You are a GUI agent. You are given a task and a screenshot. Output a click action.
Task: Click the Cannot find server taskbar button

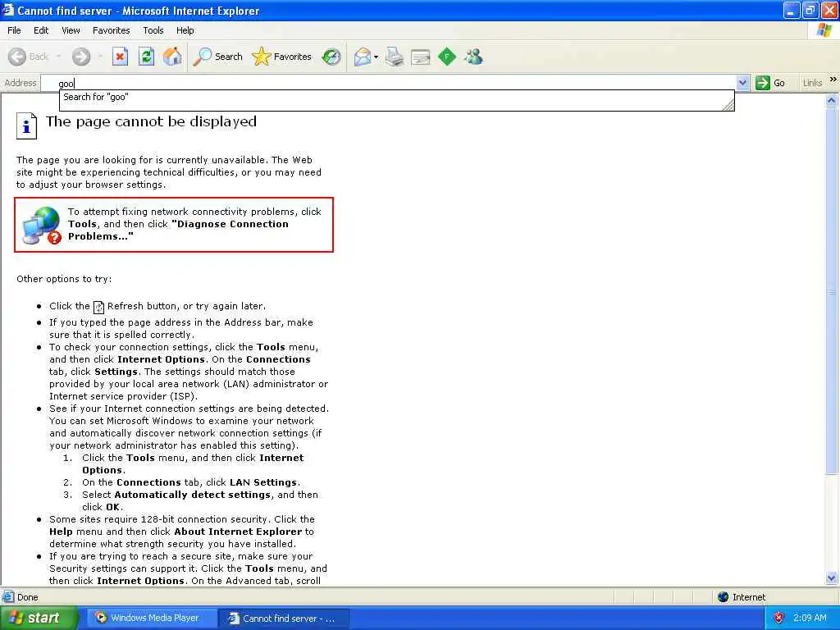click(x=284, y=619)
